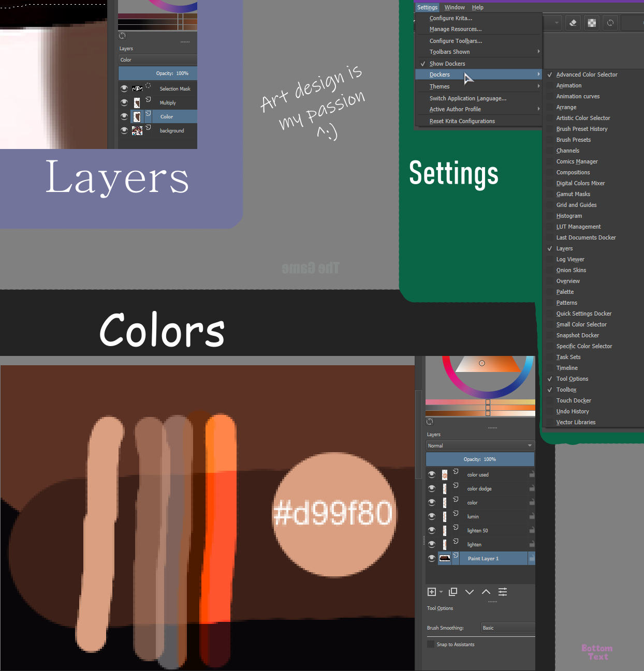The height and width of the screenshot is (671, 644).
Task: Toggle visibility of the 'lumin' layer
Action: click(432, 516)
